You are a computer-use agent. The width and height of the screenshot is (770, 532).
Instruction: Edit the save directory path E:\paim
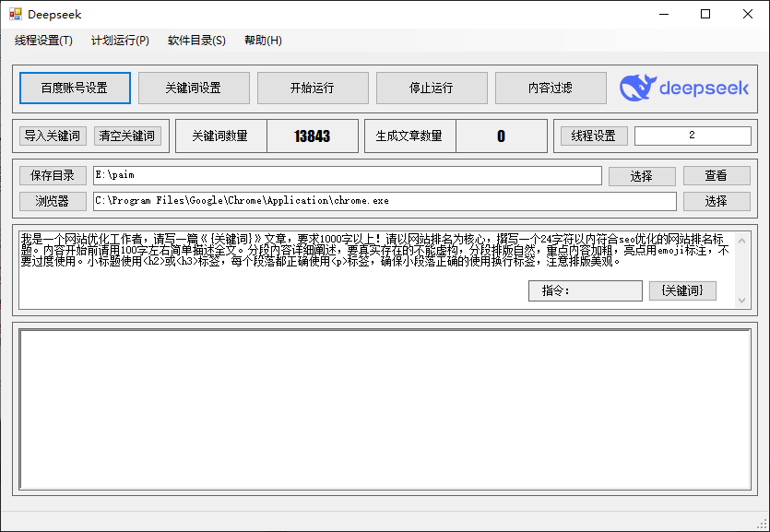pos(347,176)
